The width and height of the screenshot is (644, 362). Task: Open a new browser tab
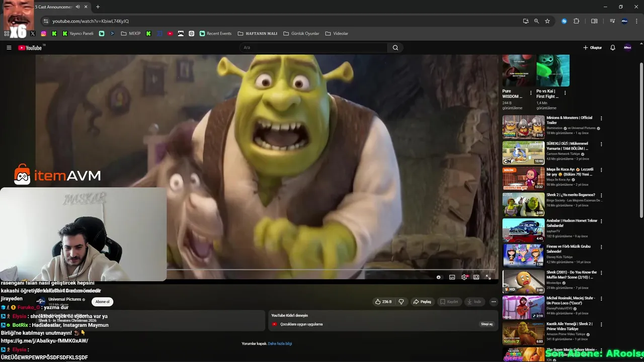[x=98, y=7]
